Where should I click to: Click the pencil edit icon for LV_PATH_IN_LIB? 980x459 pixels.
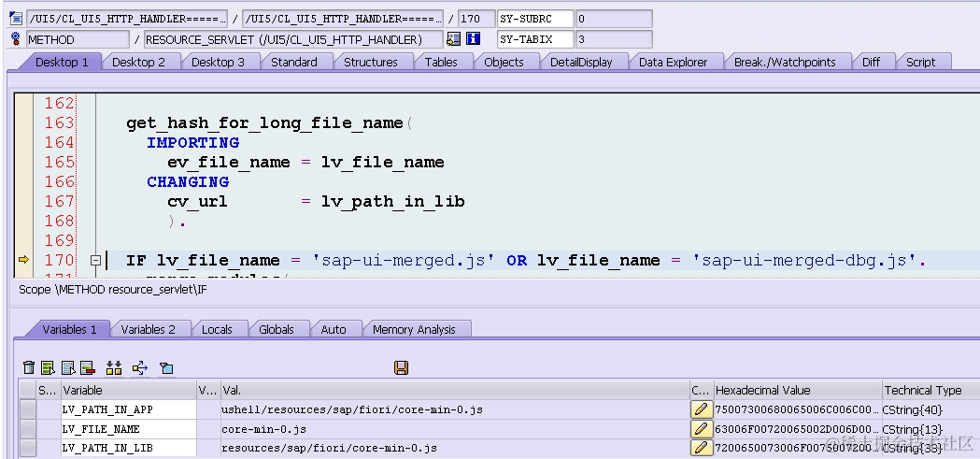pos(702,448)
